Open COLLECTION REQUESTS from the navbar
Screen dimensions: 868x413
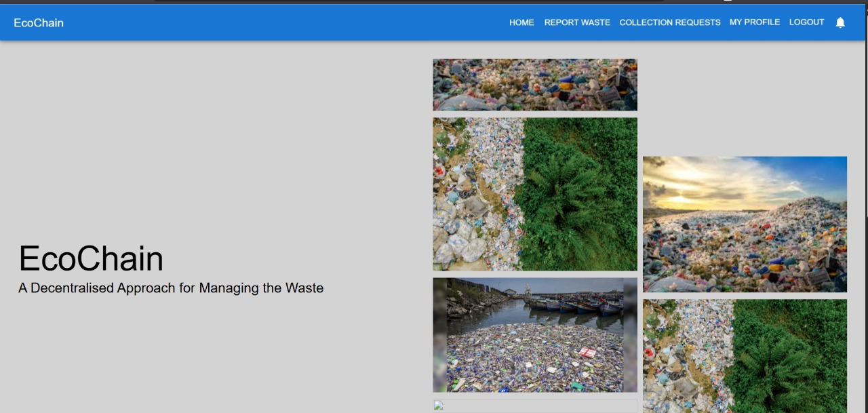click(669, 22)
